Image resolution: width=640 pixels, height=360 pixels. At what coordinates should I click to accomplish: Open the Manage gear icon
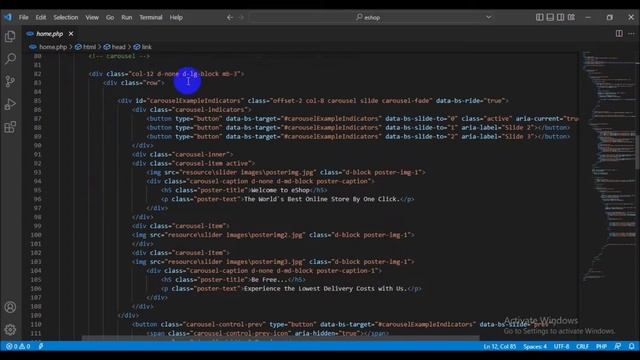(10, 329)
